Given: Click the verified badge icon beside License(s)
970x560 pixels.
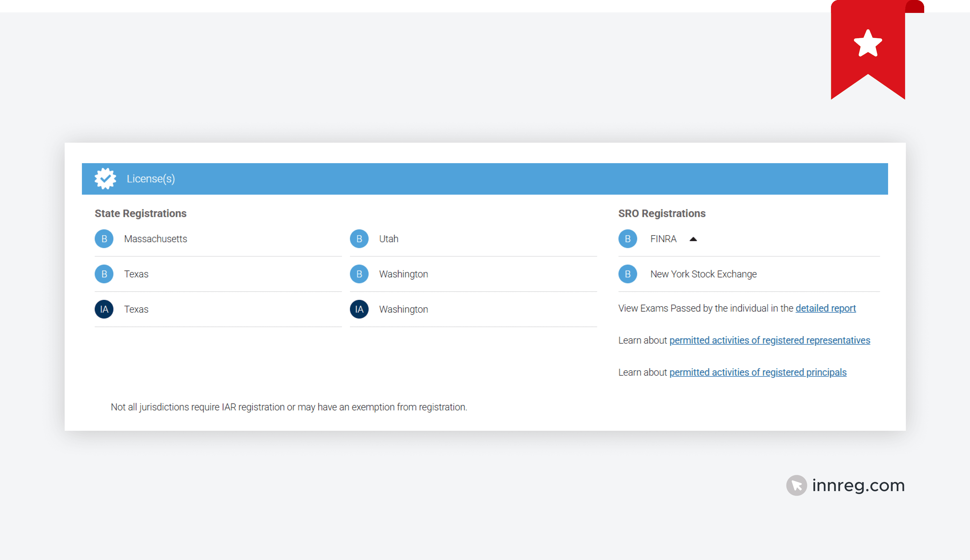Looking at the screenshot, I should coord(105,178).
